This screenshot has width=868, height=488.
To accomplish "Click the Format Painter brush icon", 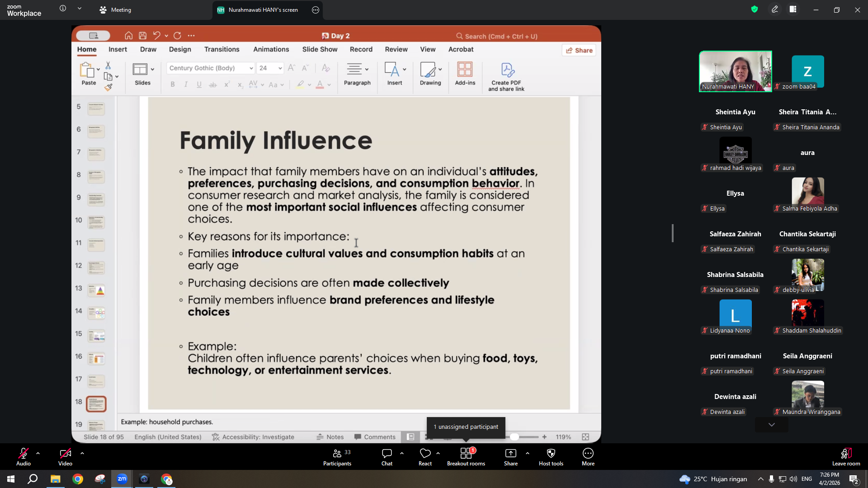I will tap(108, 87).
